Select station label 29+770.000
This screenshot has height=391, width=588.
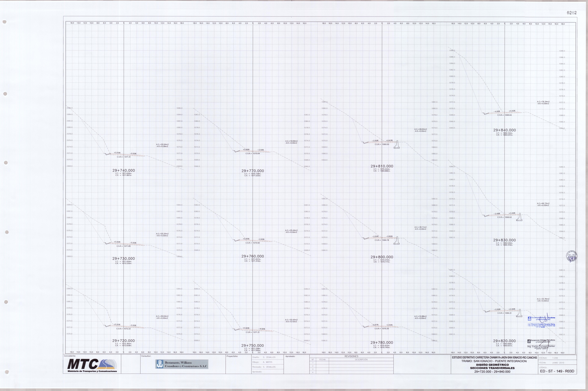click(x=253, y=171)
